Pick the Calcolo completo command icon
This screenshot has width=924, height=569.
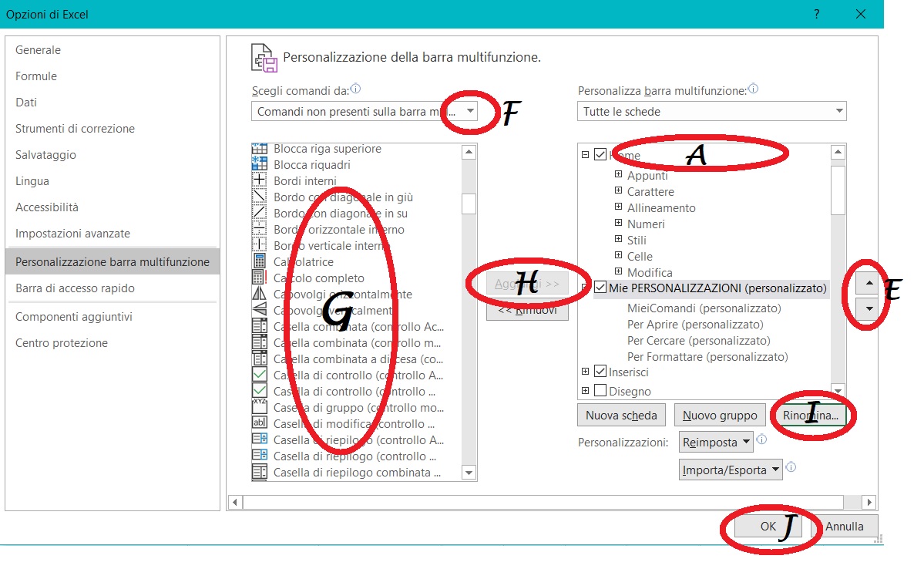click(x=259, y=277)
